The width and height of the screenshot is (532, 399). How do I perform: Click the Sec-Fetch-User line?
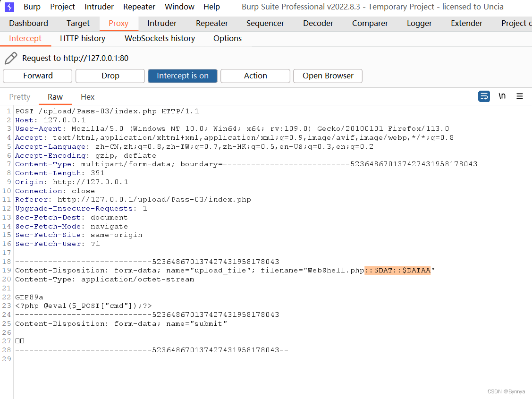[x=57, y=244]
